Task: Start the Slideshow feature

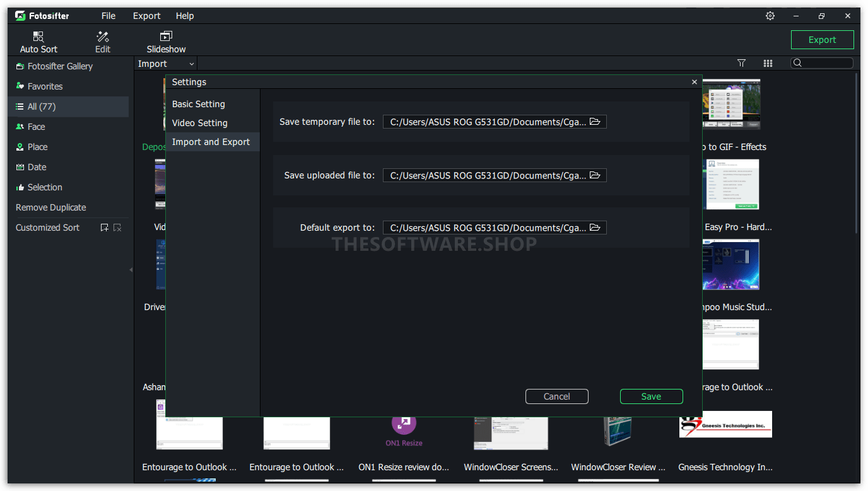Action: pyautogui.click(x=165, y=40)
